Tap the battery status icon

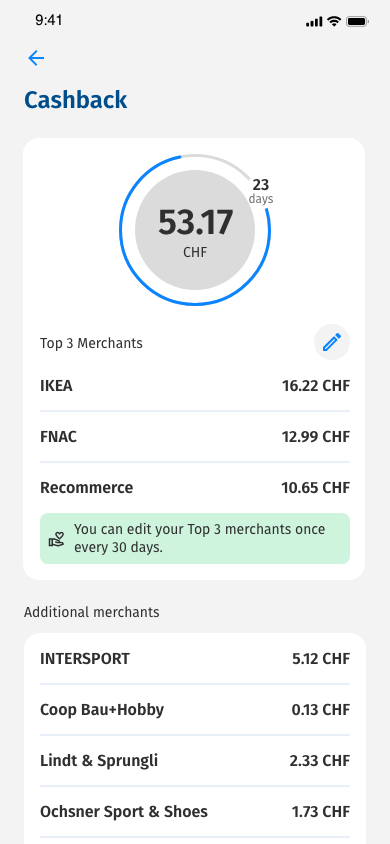pos(357,22)
